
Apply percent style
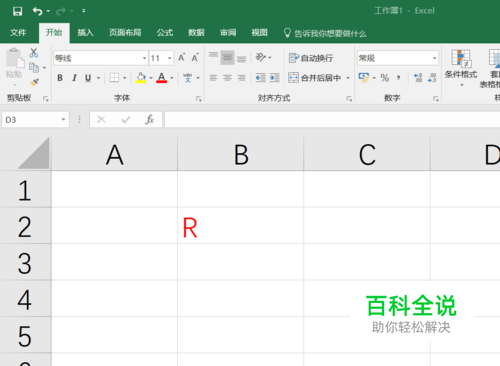coord(385,78)
